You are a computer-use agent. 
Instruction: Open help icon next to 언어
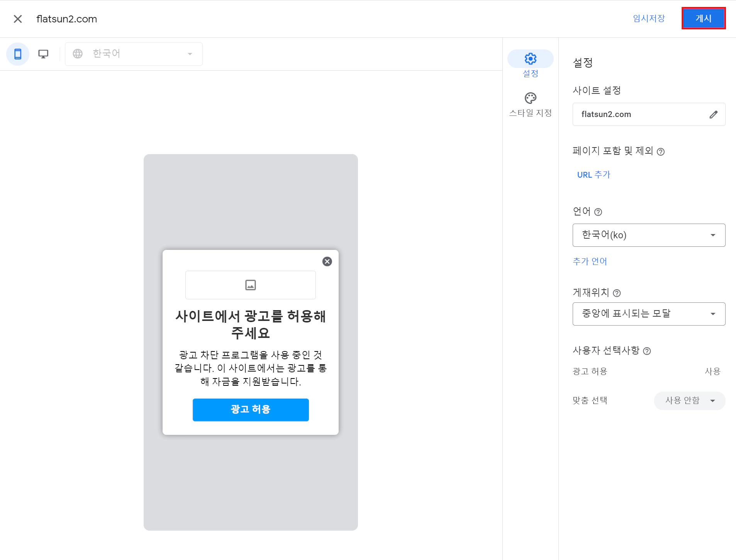598,212
